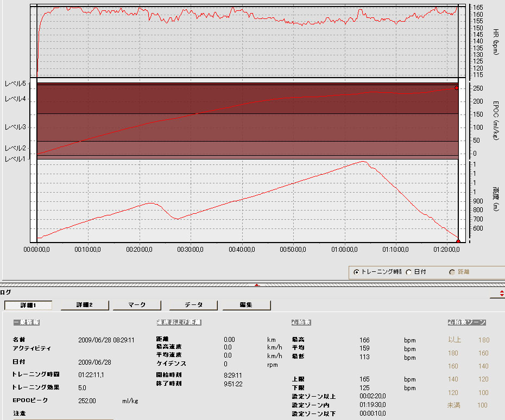Screen dimensions: 505x420
Task: Click the 00:50:00,0 time axis label
Action: 293,250
